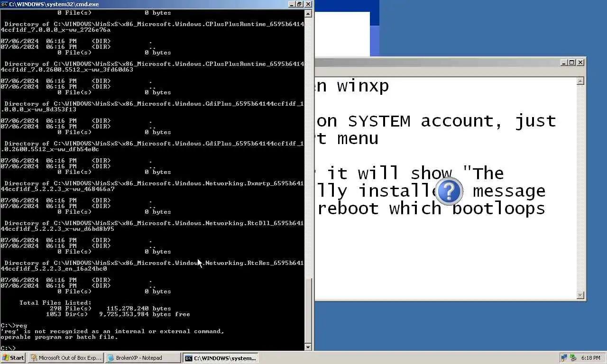Select the C:\WINDOWS\system32 cmd taskbar button
Screen dimensions: 607x364
click(x=221, y=358)
